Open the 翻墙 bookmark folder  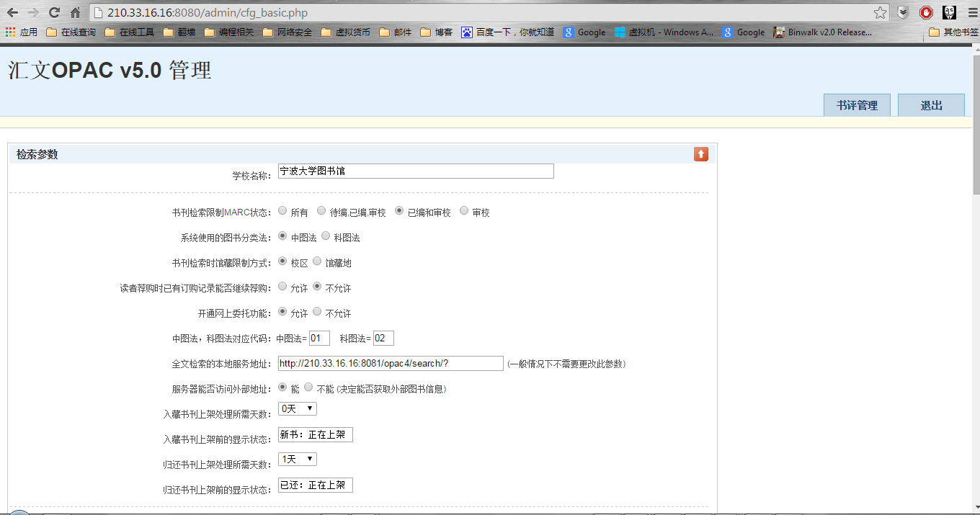pyautogui.click(x=179, y=32)
